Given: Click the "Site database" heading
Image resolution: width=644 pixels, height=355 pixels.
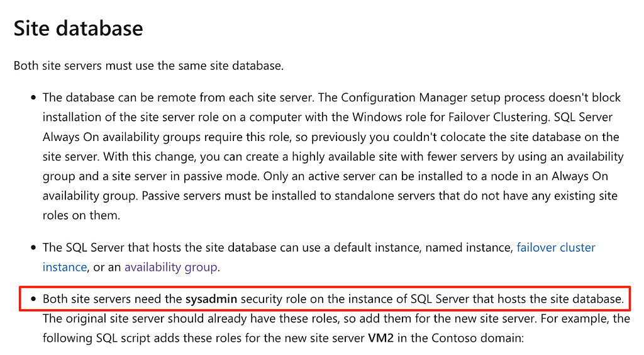Looking at the screenshot, I should pyautogui.click(x=78, y=28).
